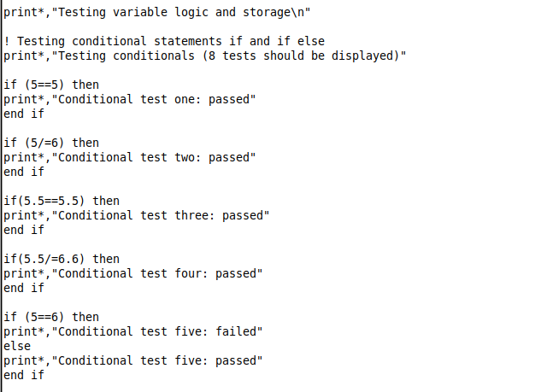
Task: Click the "if(5.5==5.5) then" line
Action: (62, 201)
